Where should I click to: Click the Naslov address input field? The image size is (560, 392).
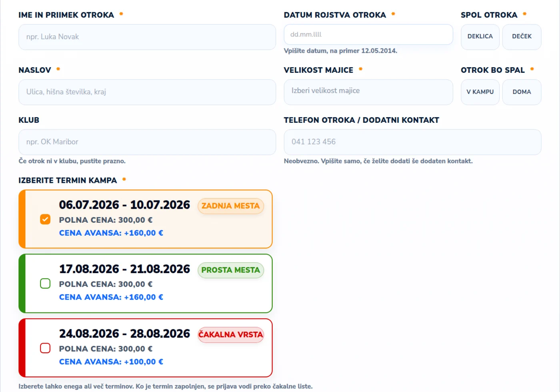pos(147,92)
